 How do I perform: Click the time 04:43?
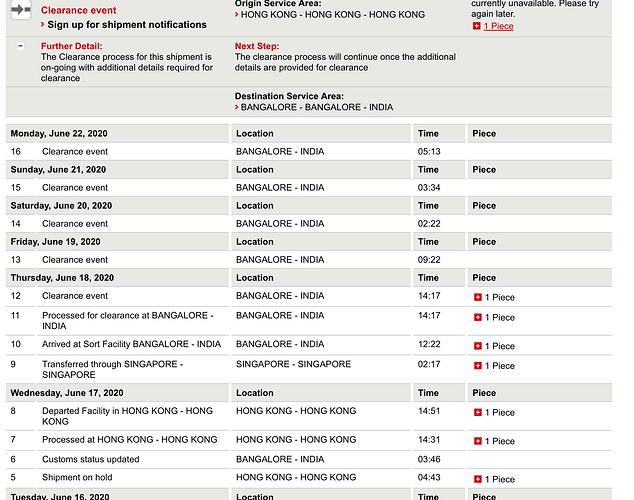point(429,477)
